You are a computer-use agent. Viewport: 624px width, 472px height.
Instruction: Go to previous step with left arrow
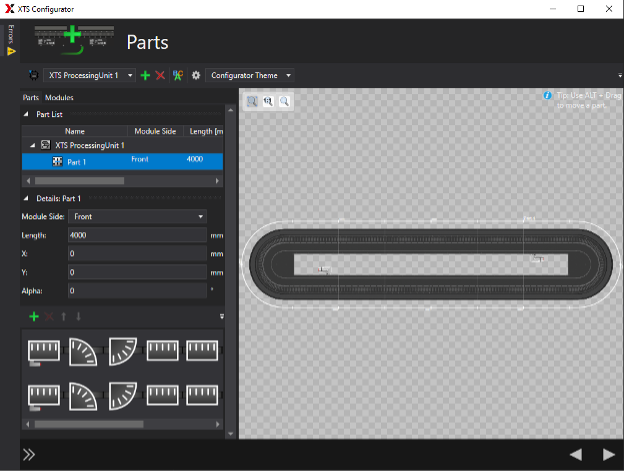click(x=576, y=454)
